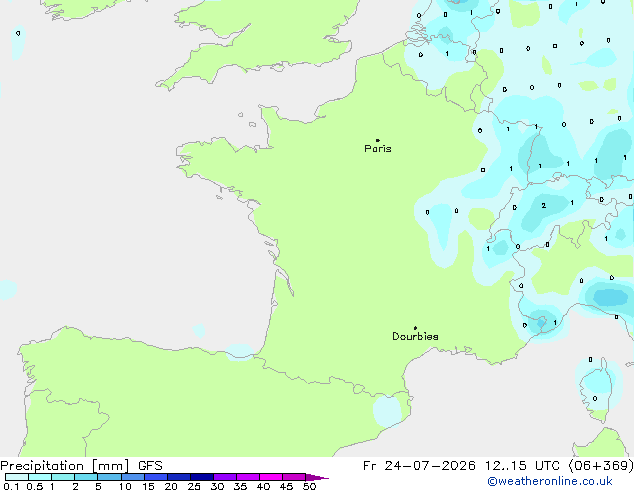The height and width of the screenshot is (490, 634).
Task: Select the 15–20 mm legend swatch
Action: 156,477
